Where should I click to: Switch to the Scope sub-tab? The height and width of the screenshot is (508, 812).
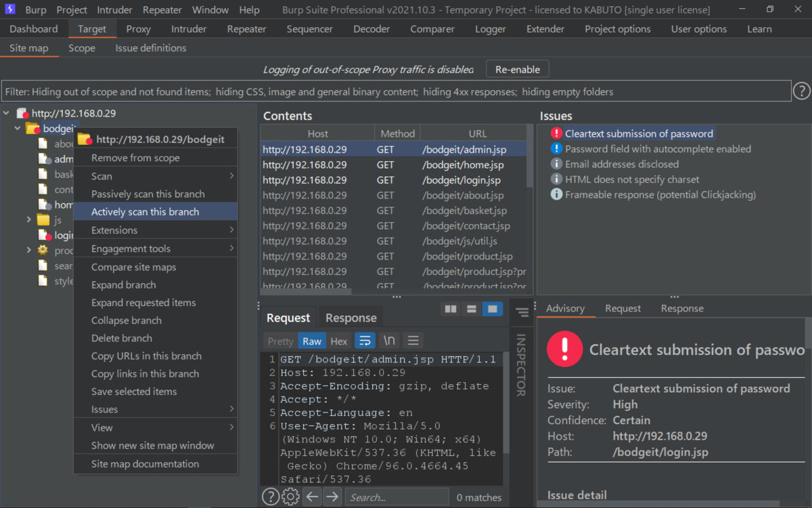(82, 48)
